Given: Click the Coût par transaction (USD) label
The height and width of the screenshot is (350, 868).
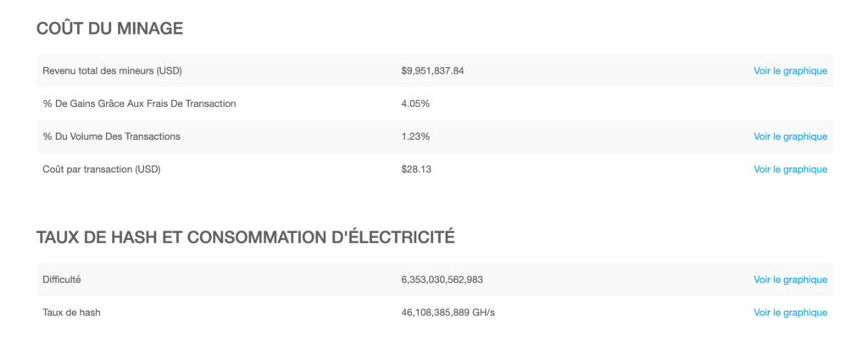Looking at the screenshot, I should 102,169.
